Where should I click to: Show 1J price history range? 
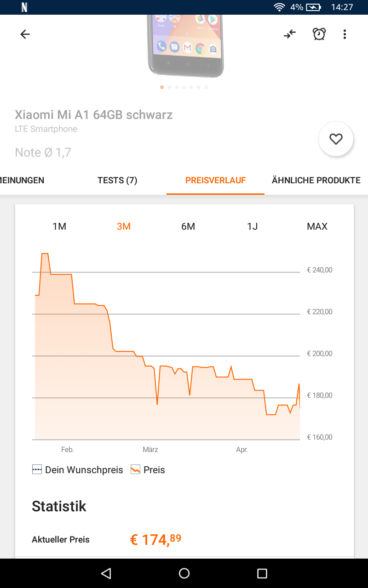tap(253, 226)
